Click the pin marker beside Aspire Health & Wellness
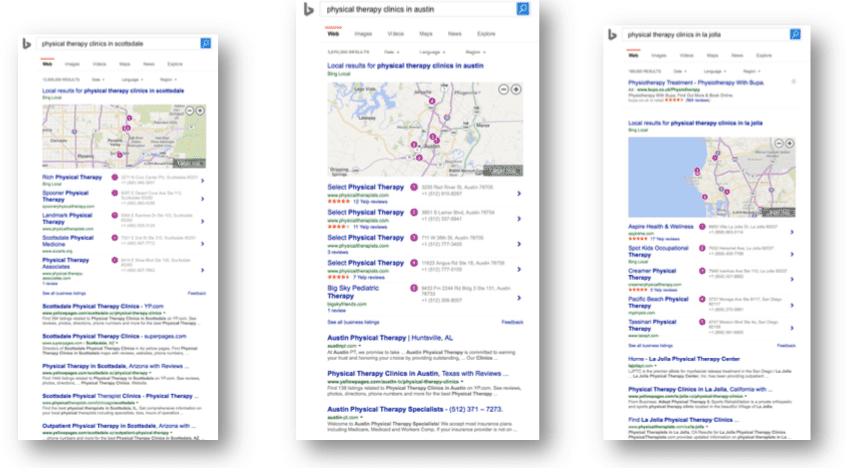The height and width of the screenshot is (468, 846). pyautogui.click(x=702, y=227)
